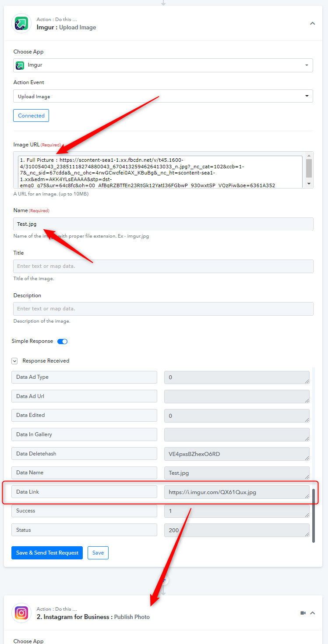Click the Description input field
Image resolution: width=328 pixels, height=644 pixels.
coord(163,309)
